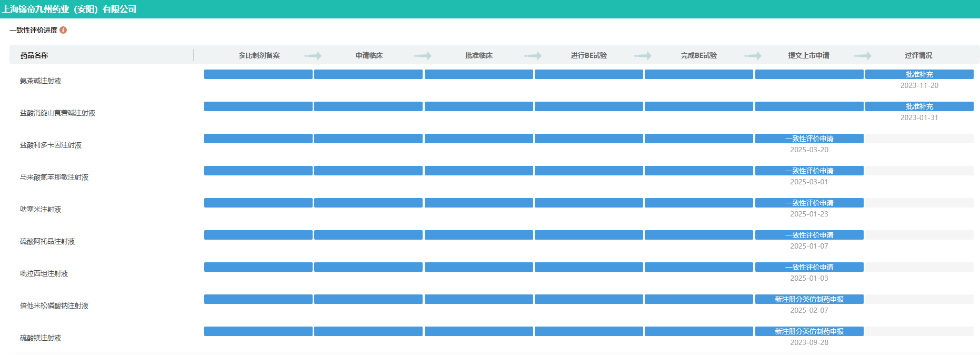
Task: Click the arrow between 完成BE试验 and 提交上市申请
Action: coord(753,55)
